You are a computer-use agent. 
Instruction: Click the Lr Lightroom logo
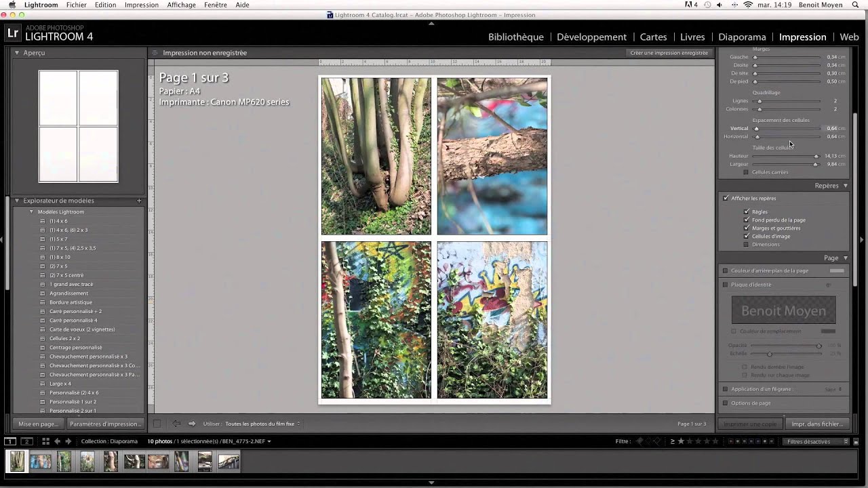point(12,33)
